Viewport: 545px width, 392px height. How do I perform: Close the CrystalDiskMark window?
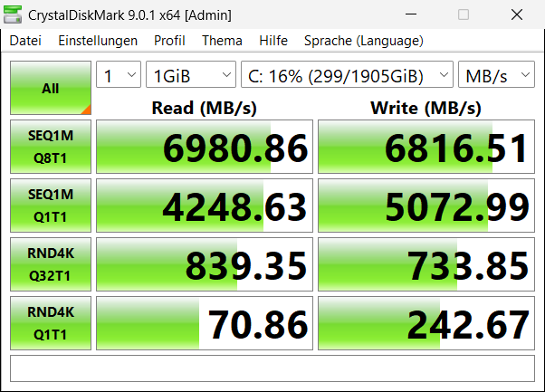click(x=517, y=14)
